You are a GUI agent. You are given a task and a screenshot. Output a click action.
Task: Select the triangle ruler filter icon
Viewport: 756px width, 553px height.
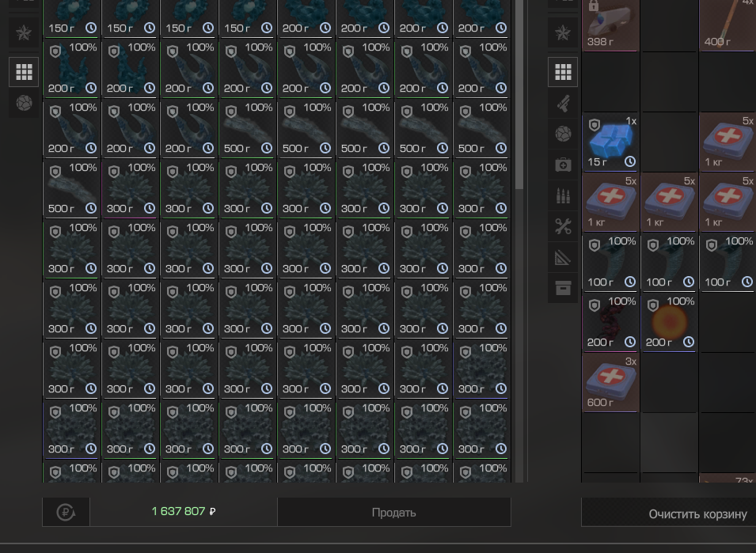tap(563, 257)
